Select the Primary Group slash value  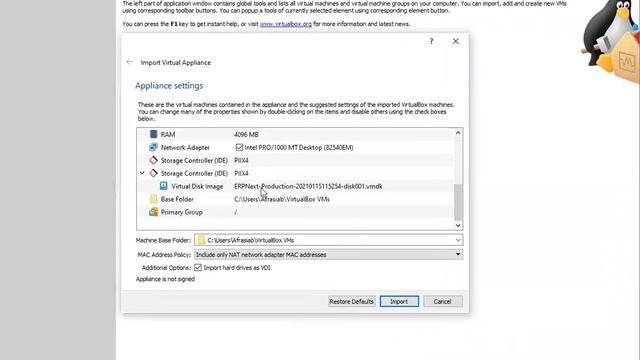click(x=236, y=212)
